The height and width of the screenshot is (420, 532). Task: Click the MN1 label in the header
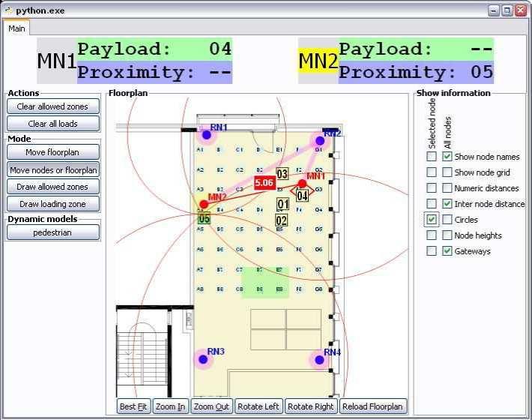[57, 61]
